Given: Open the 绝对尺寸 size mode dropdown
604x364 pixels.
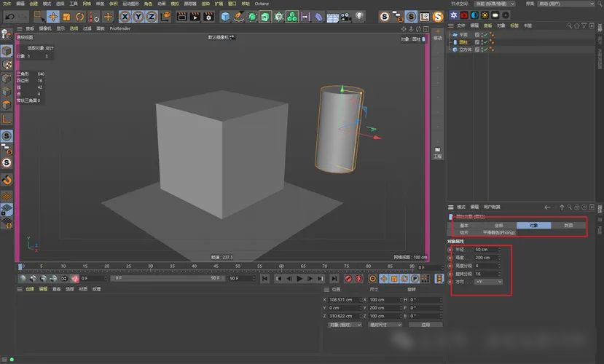Looking at the screenshot, I should [x=385, y=325].
